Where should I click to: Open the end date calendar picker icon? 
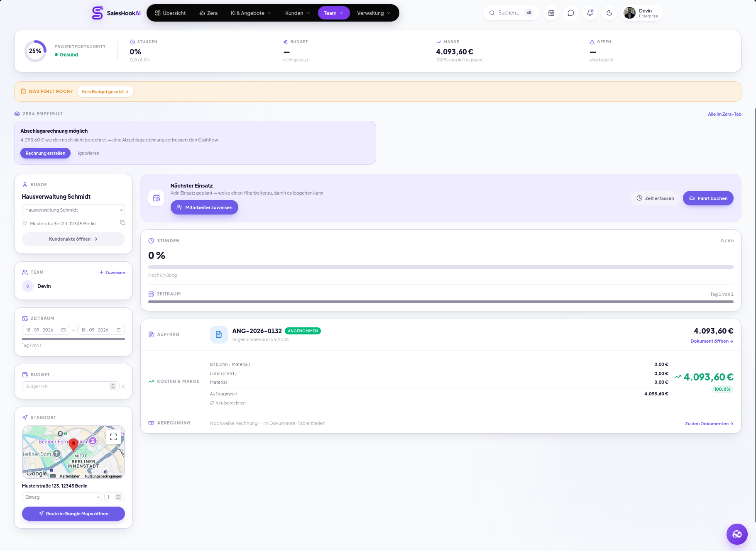[x=118, y=330]
